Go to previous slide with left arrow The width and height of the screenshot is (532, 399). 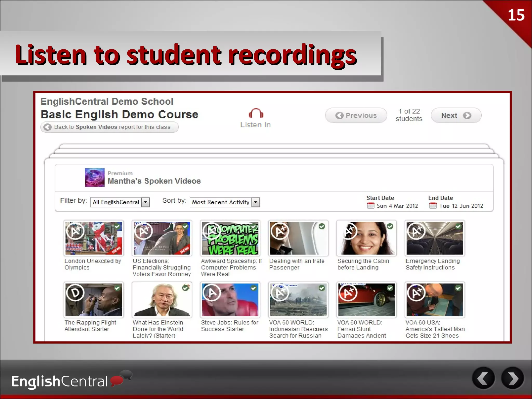tap(483, 378)
